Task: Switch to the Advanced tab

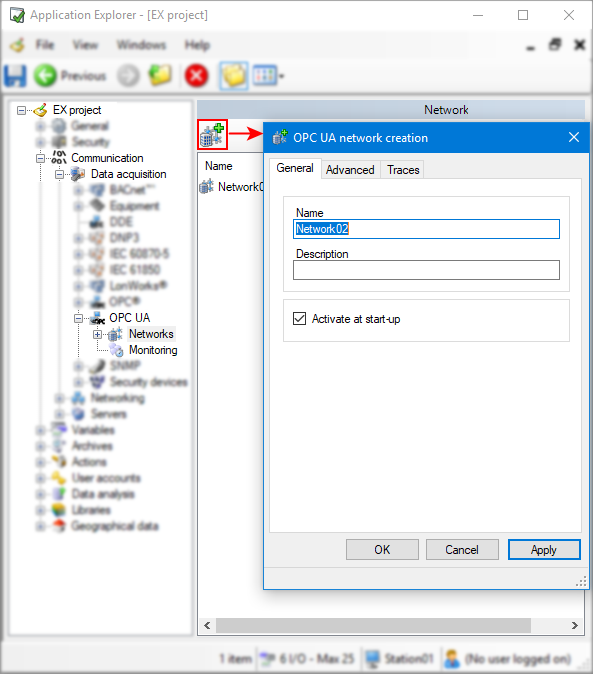Action: [x=350, y=170]
